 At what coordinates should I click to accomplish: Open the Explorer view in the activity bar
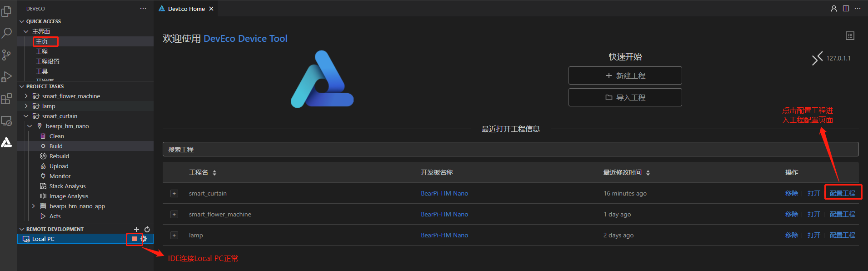click(6, 11)
